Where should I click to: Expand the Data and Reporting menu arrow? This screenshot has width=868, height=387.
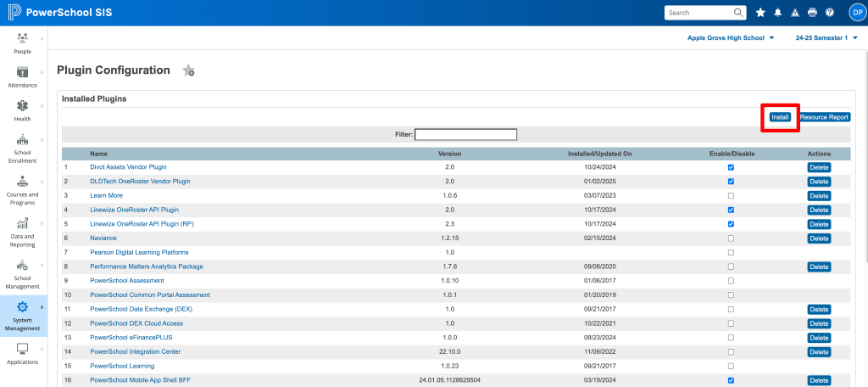pos(42,223)
